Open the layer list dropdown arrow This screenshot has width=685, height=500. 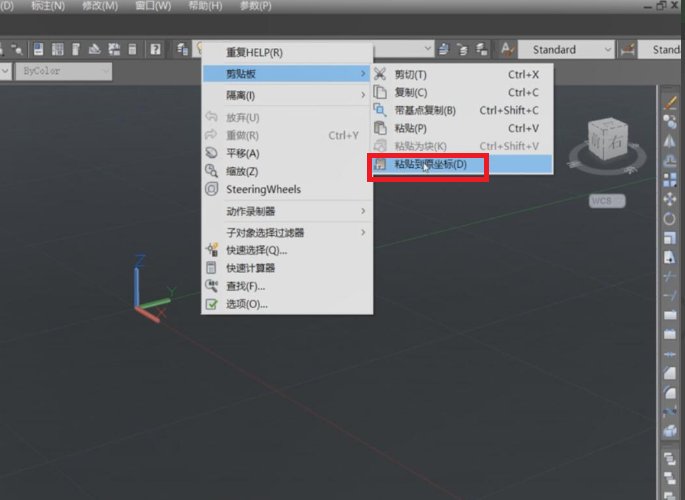(x=428, y=48)
